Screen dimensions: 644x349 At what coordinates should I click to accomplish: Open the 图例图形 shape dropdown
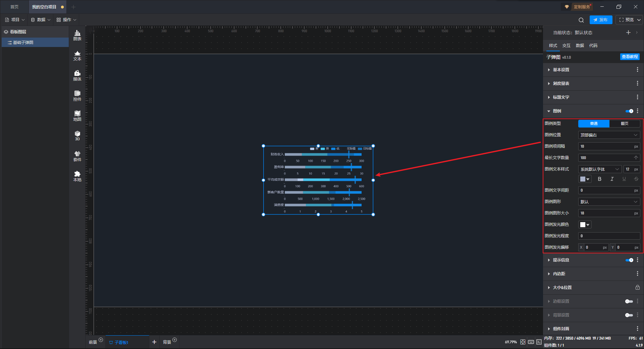pyautogui.click(x=609, y=202)
